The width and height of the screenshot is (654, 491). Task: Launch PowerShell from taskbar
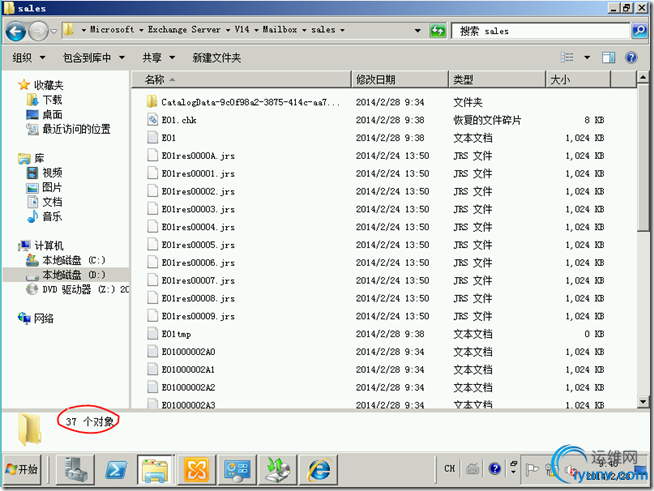coord(116,469)
